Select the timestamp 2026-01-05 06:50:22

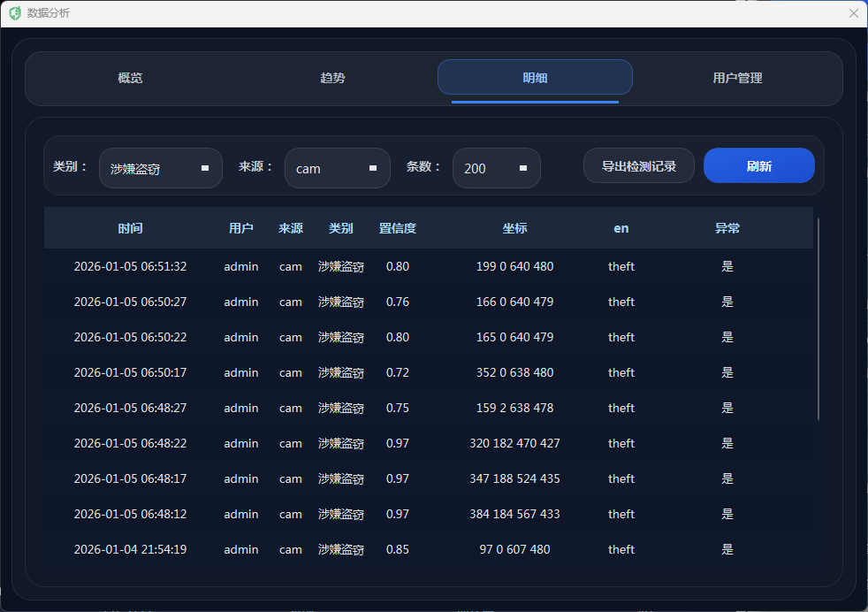coord(130,337)
